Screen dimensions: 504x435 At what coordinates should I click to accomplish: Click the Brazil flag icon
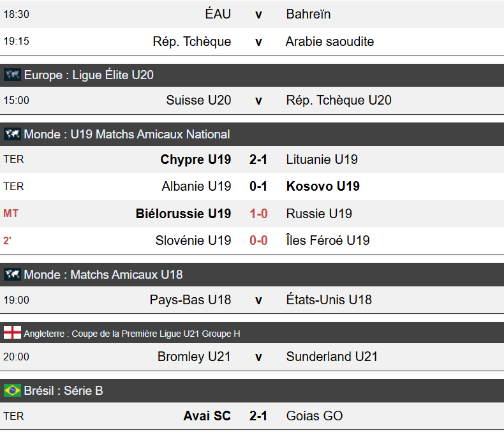click(x=12, y=390)
